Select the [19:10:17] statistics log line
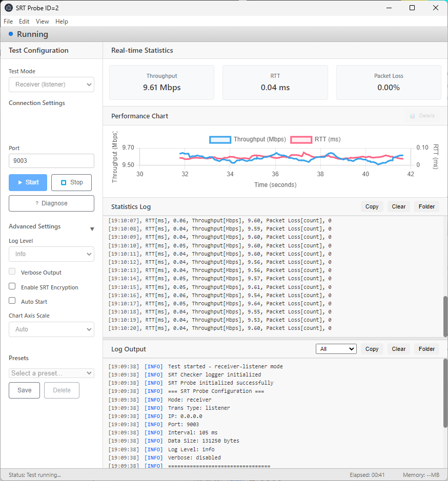This screenshot has height=481, width=448. 220,303
